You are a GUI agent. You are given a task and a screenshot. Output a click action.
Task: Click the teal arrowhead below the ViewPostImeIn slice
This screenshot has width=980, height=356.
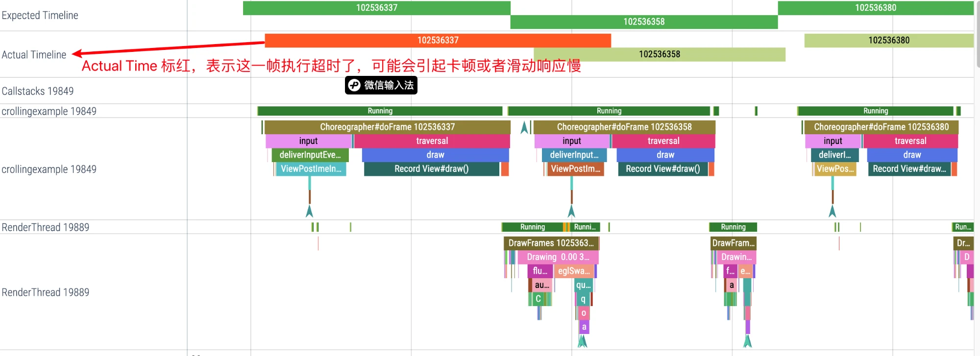(x=309, y=211)
